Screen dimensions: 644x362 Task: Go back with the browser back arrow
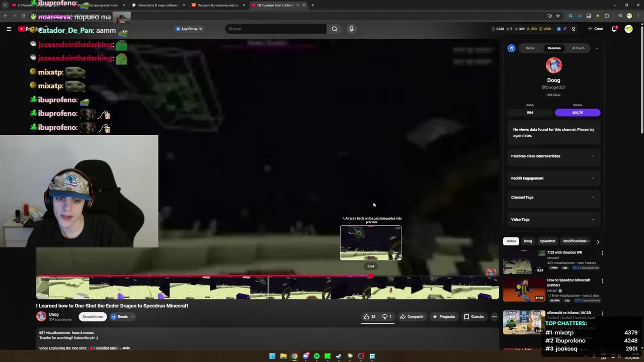click(6, 16)
